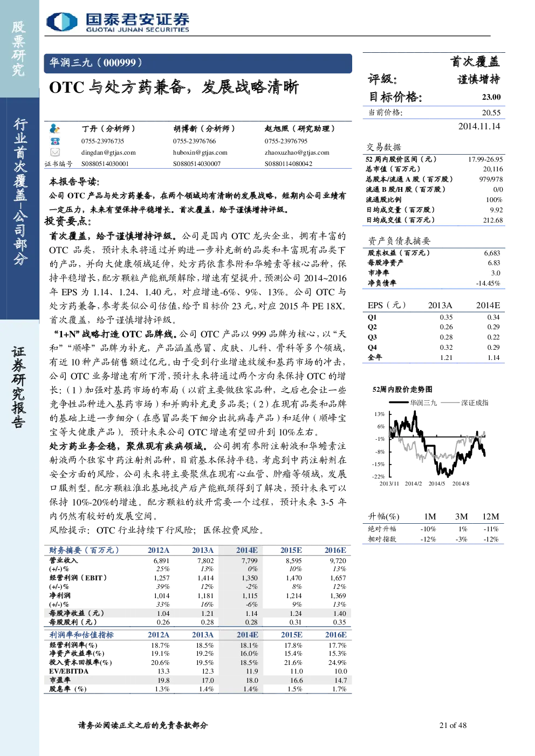Click analyst name 丁丹（分析师）
Image resolution: width=535 pixels, height=756 pixels.
108,129
